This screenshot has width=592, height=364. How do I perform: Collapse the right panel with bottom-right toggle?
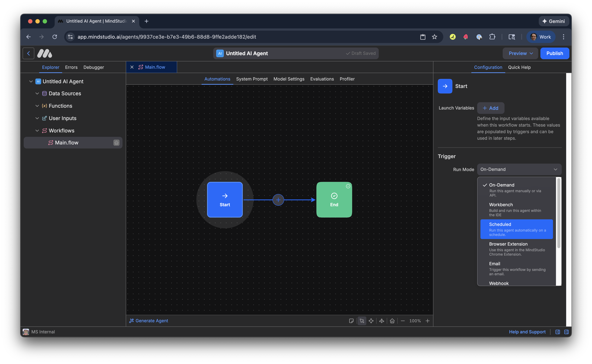566,332
